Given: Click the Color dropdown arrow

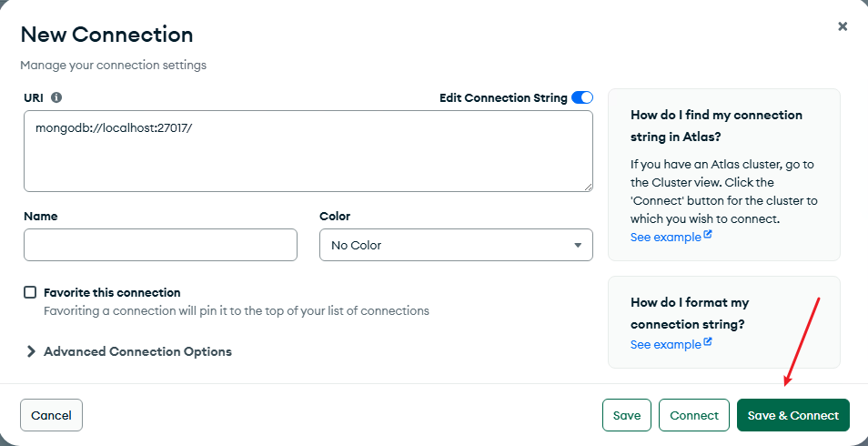Looking at the screenshot, I should click(x=578, y=245).
